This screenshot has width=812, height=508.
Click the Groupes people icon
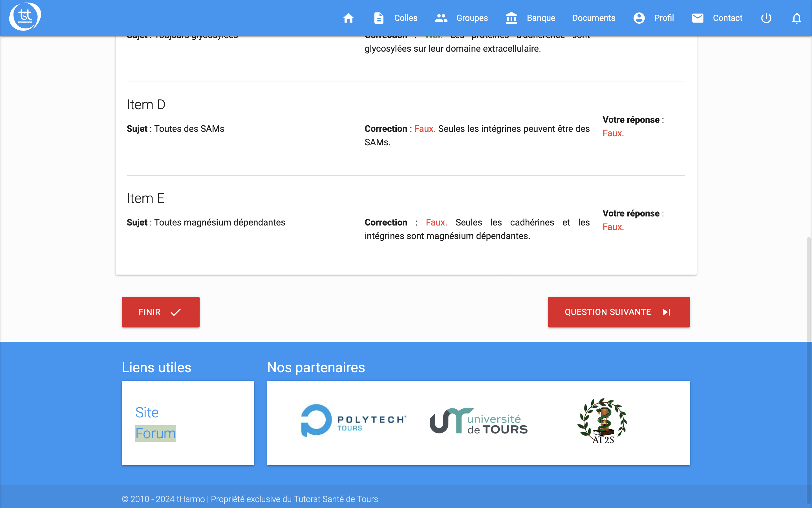point(441,18)
